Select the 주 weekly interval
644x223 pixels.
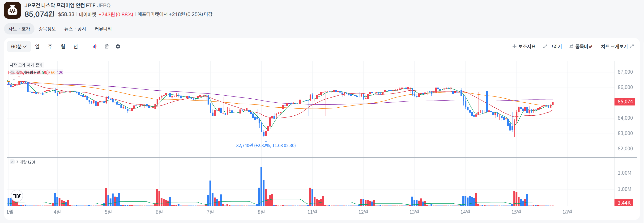point(50,46)
